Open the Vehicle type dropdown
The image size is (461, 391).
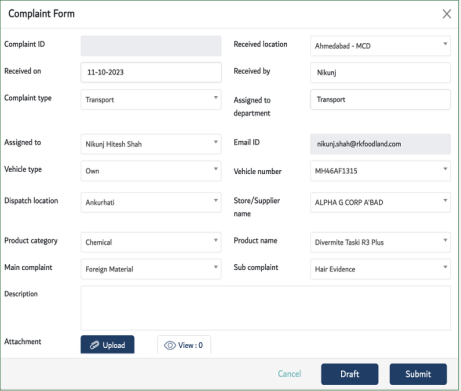click(151, 171)
